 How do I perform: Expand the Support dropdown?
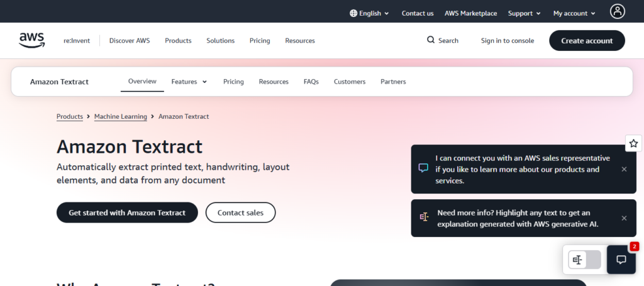coord(524,13)
